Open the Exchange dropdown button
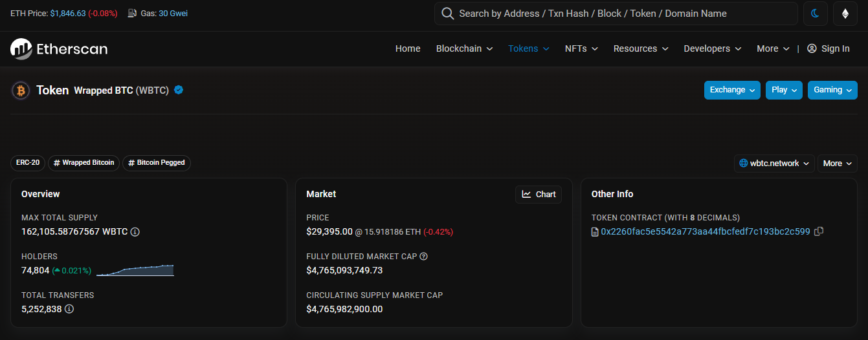The width and height of the screenshot is (868, 340). 733,90
